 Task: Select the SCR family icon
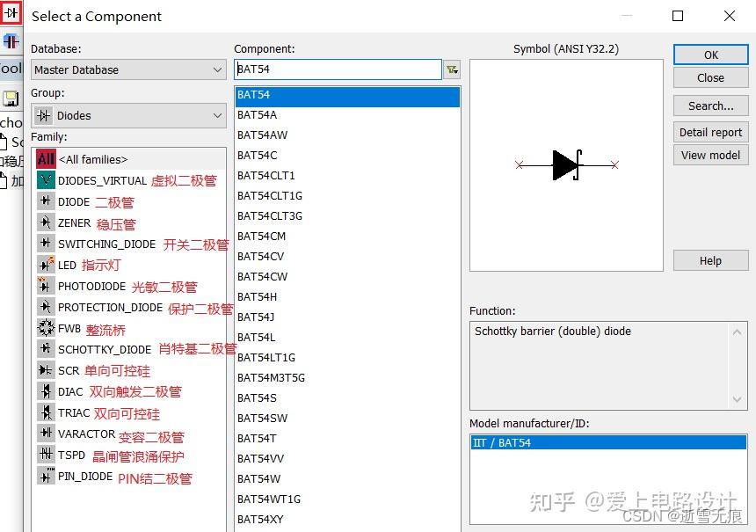pos(46,370)
